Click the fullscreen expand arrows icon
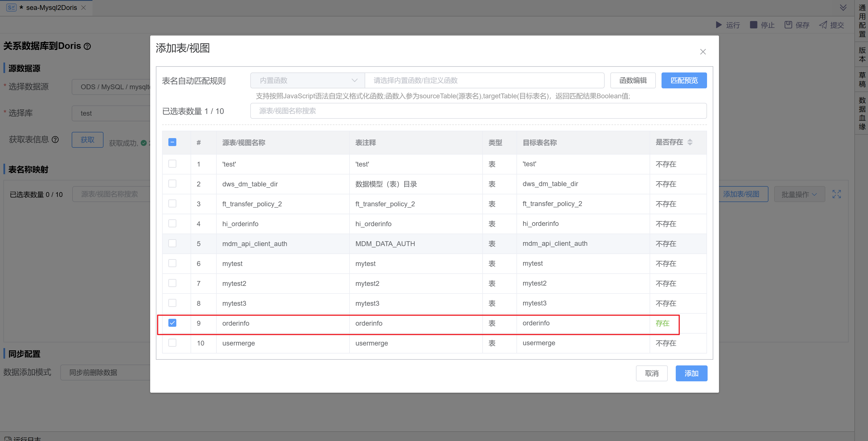Image resolution: width=868 pixels, height=441 pixels. click(837, 194)
